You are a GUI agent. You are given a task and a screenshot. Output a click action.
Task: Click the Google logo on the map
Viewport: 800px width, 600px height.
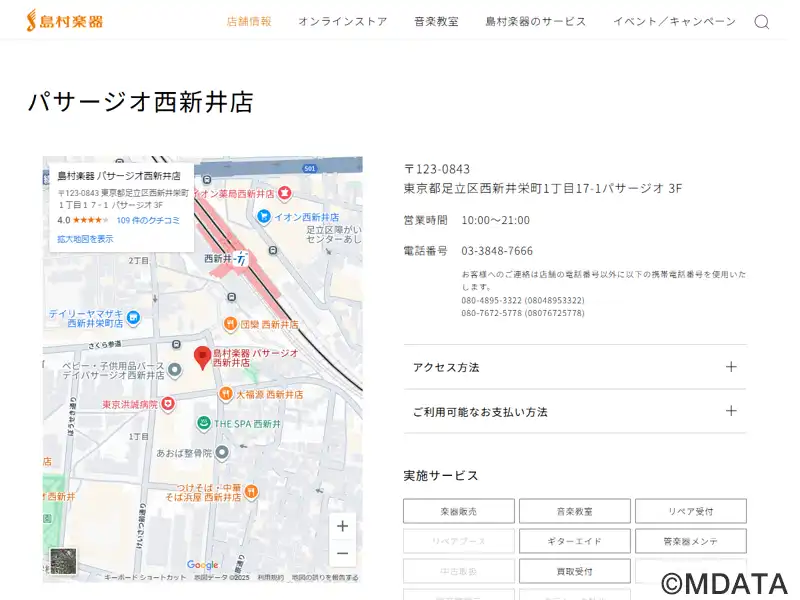click(x=203, y=564)
